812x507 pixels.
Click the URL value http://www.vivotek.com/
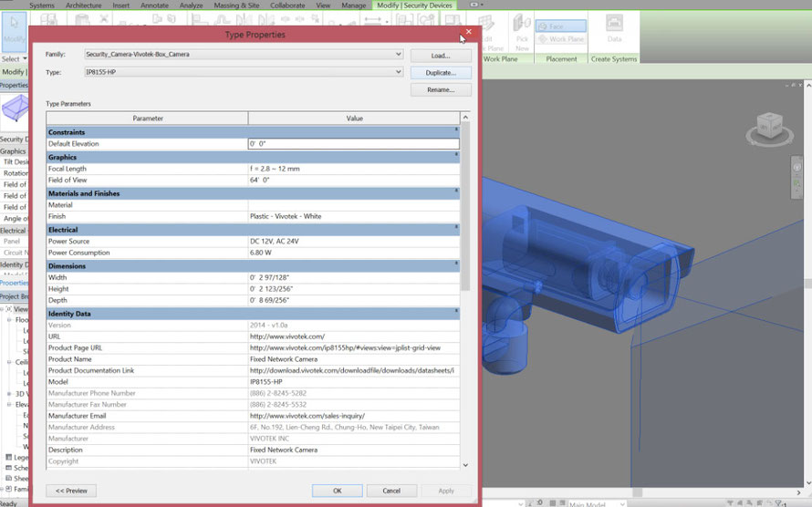pyautogui.click(x=354, y=336)
